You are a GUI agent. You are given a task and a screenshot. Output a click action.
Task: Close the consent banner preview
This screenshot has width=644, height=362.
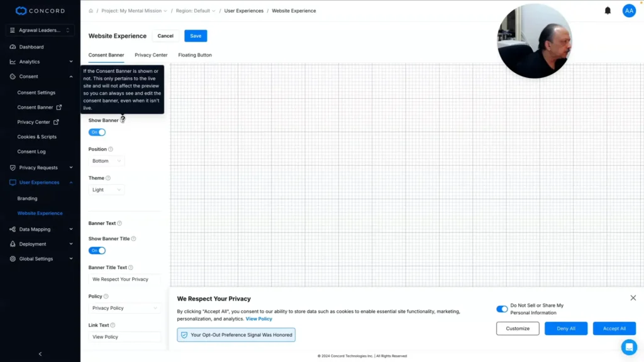[x=633, y=297]
